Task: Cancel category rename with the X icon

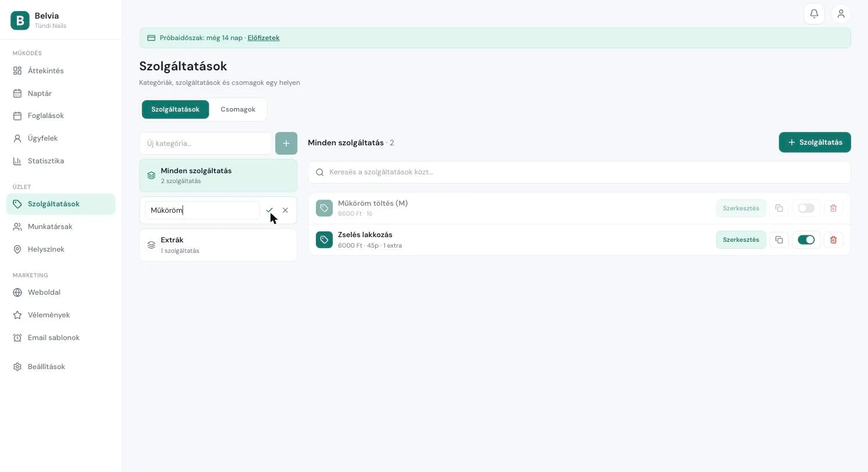Action: point(285,210)
